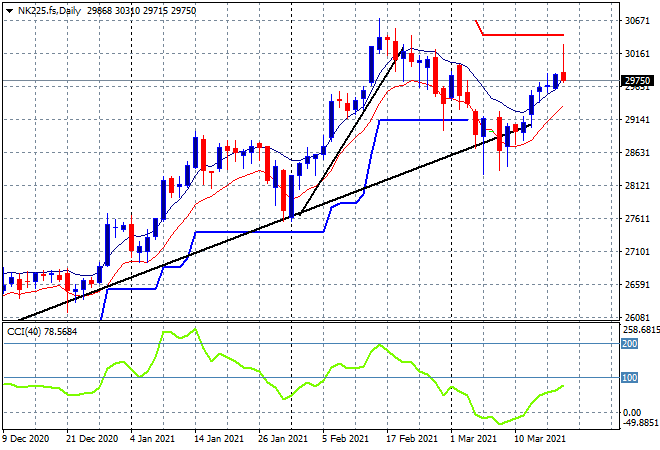The image size is (660, 450).
Task: Click the CCI 0.00 axis label
Action: point(632,413)
